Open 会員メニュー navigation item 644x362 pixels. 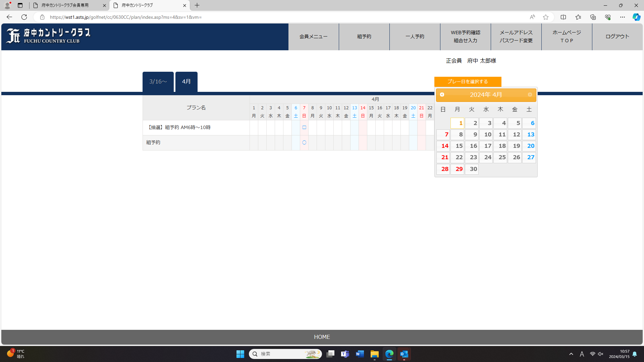point(313,37)
